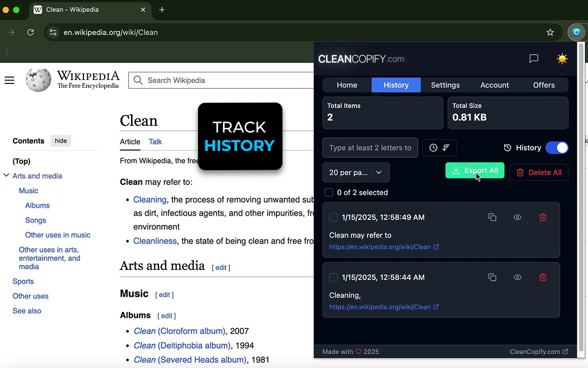Select the 12:58:49 AM entry checkbox
Image resolution: width=588 pixels, height=368 pixels.
click(334, 217)
